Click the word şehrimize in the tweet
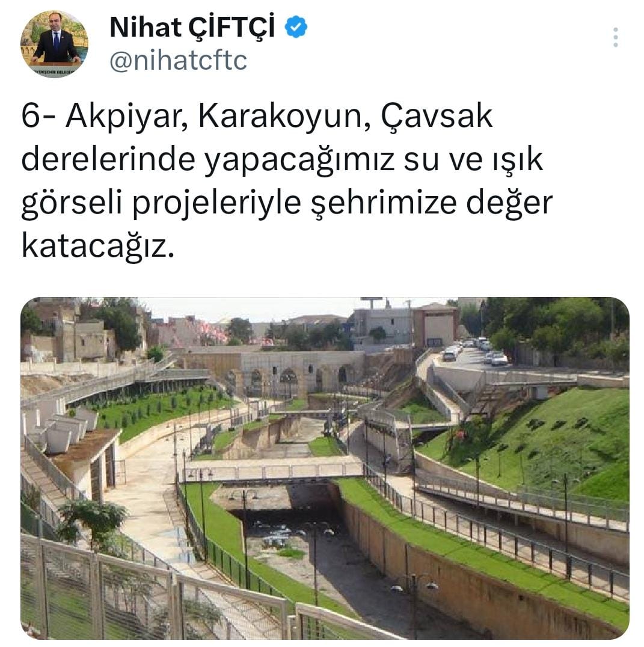The image size is (644, 647). tap(383, 203)
